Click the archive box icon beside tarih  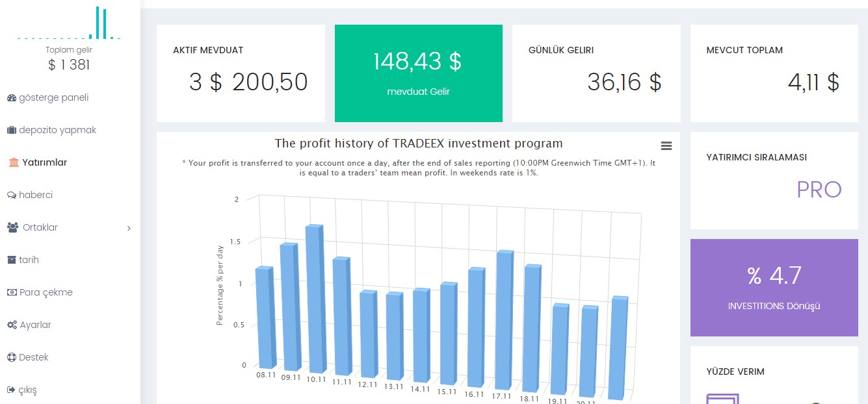(11, 260)
